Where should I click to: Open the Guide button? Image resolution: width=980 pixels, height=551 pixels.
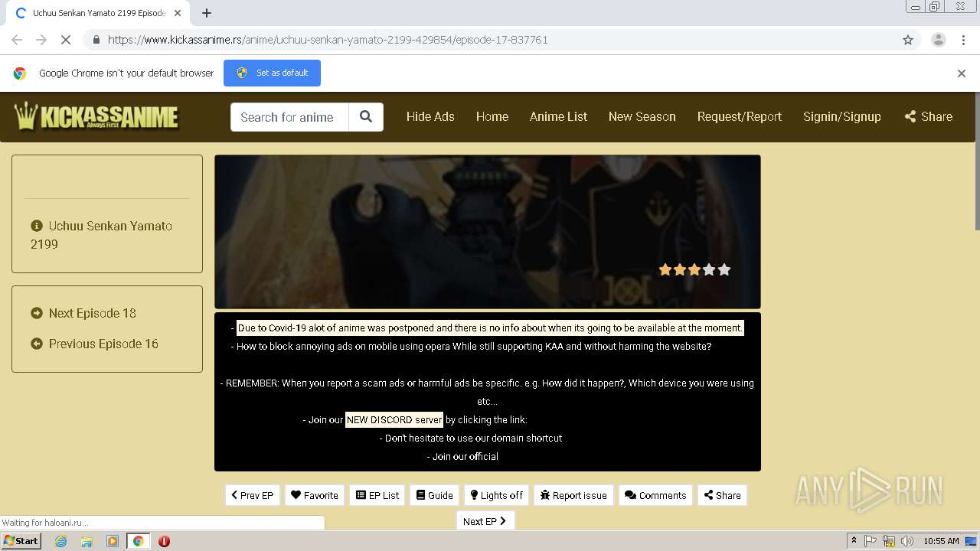pyautogui.click(x=435, y=495)
